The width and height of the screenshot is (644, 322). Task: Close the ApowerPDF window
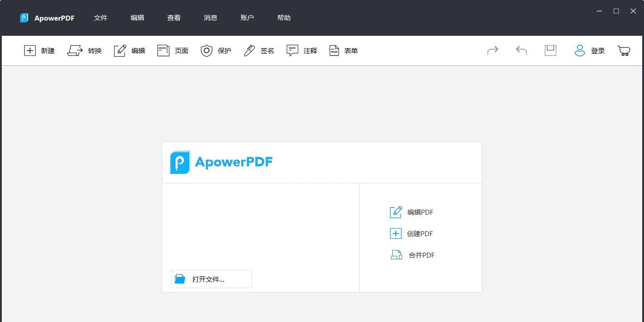pos(633,11)
